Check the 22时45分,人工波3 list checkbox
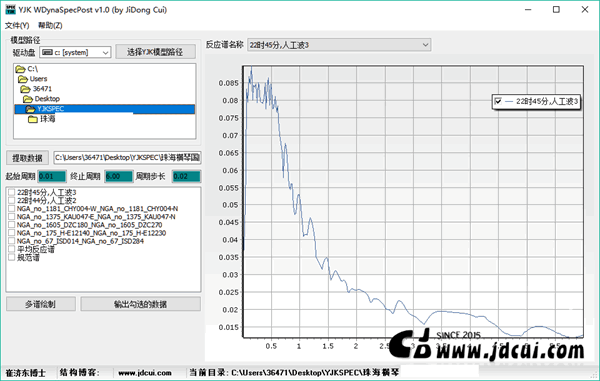The width and height of the screenshot is (600, 381). 11,192
